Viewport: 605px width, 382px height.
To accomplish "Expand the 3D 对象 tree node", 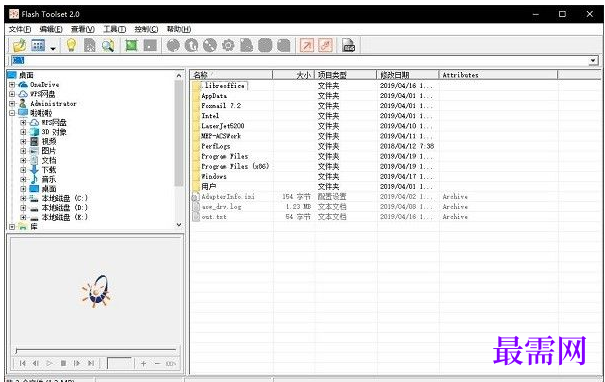I will click(24, 132).
